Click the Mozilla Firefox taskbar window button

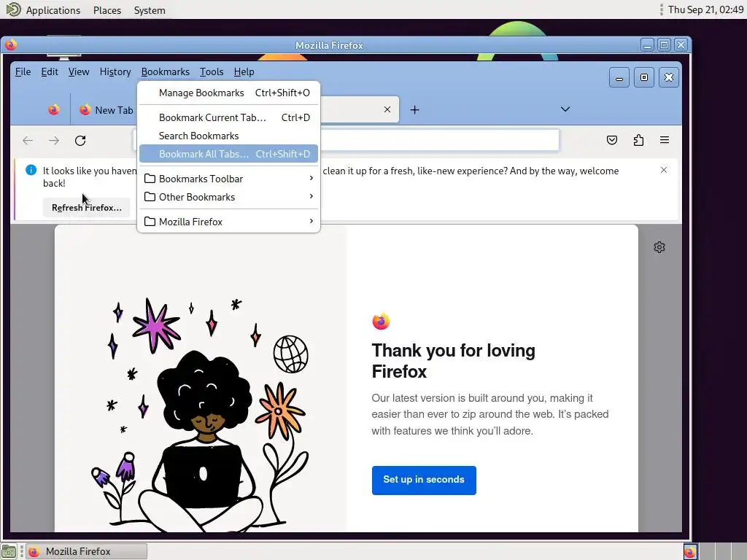86,551
